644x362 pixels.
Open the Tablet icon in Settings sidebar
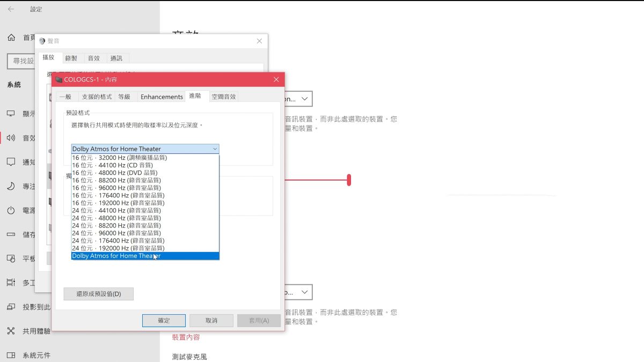pos(11,258)
